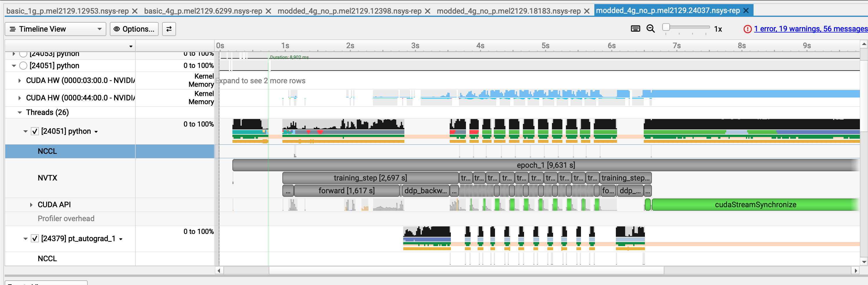Uncheck the [24379] pt_autograd_1 checkbox
The image size is (868, 285).
coord(35,239)
